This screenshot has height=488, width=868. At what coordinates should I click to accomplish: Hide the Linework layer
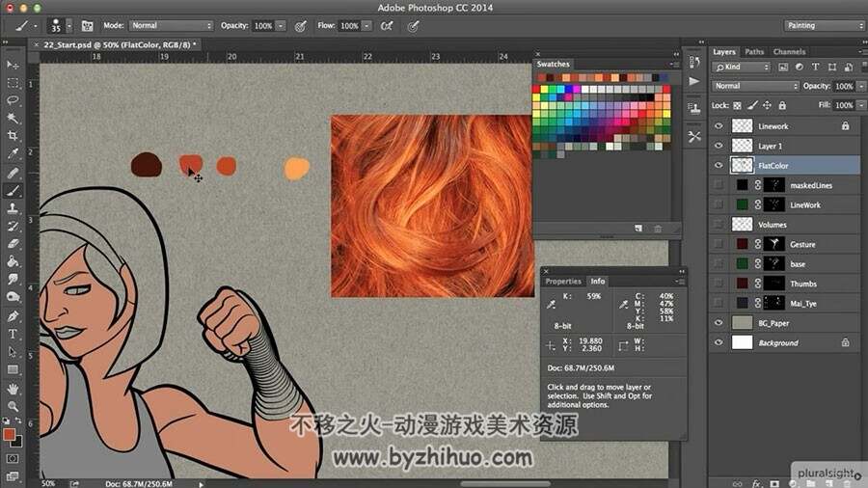click(x=719, y=126)
